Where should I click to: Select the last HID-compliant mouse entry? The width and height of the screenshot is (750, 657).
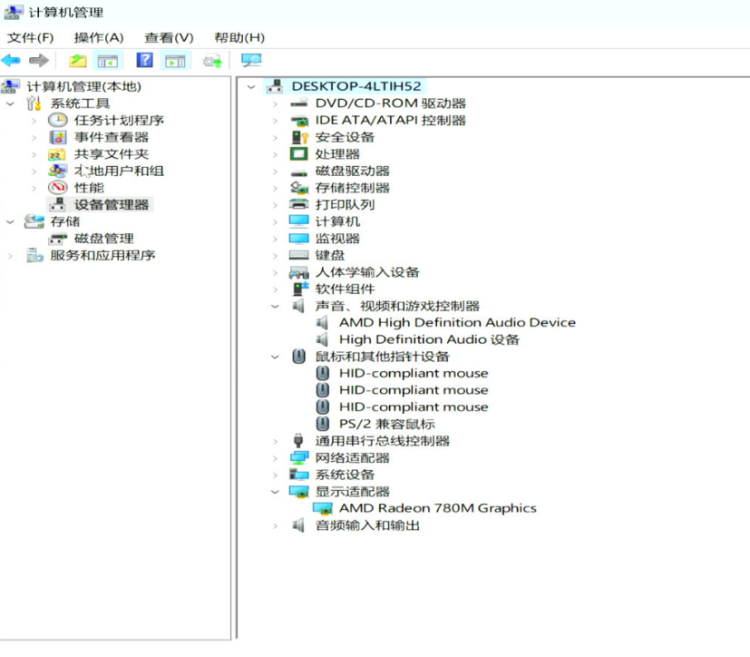[413, 407]
